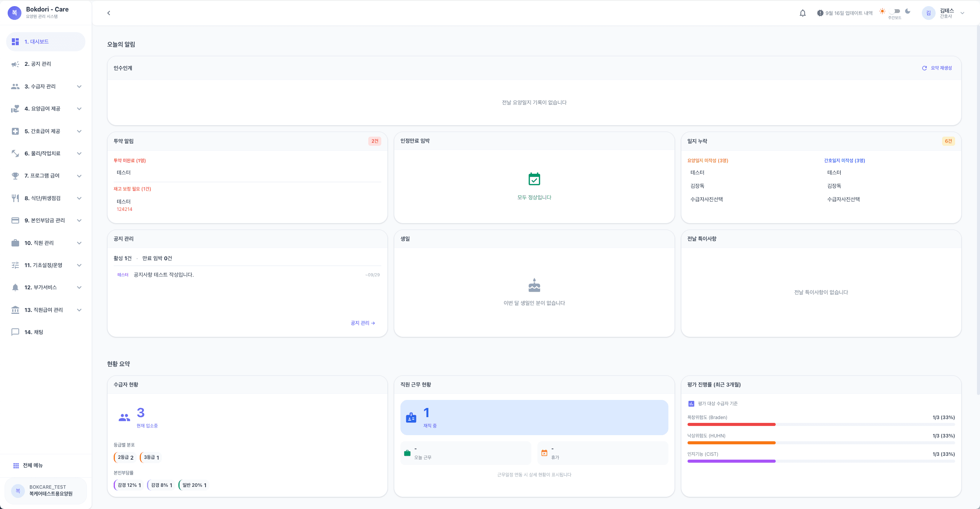The width and height of the screenshot is (980, 509).
Task: Toggle the day/night mode switch
Action: (895, 11)
